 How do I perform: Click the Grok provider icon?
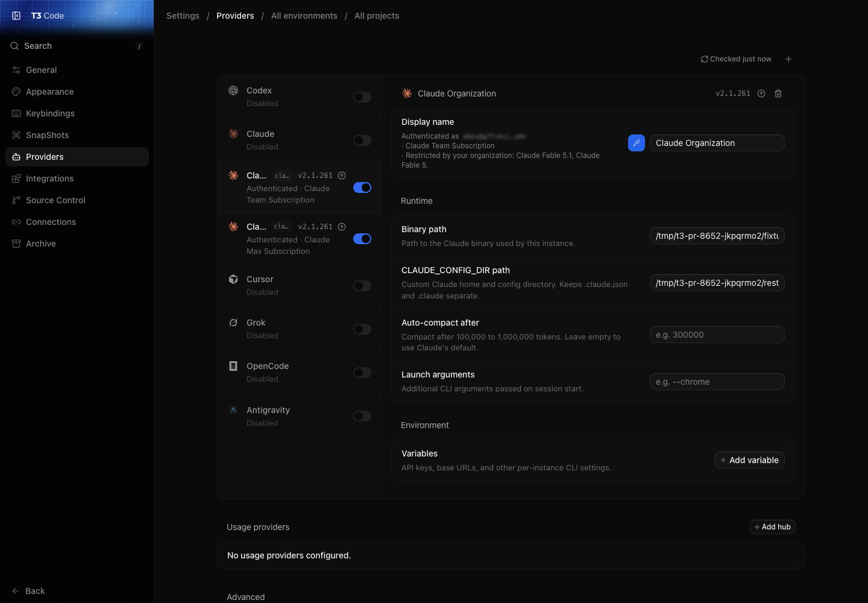233,323
